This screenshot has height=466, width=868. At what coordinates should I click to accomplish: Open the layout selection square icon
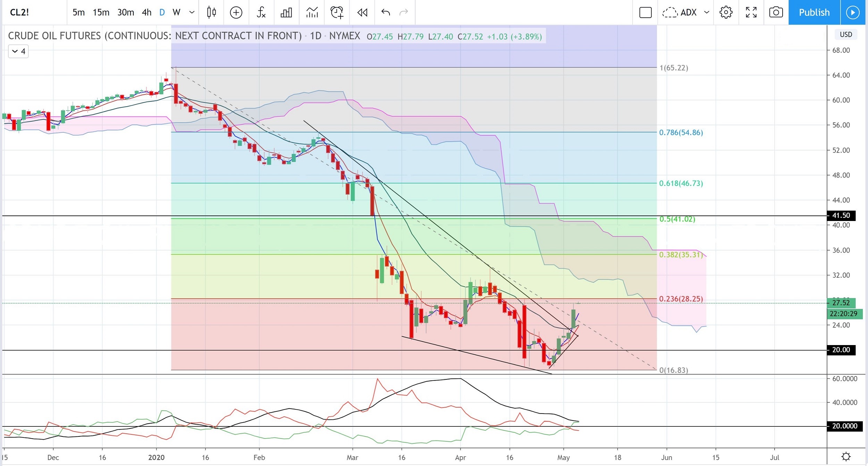(x=645, y=13)
